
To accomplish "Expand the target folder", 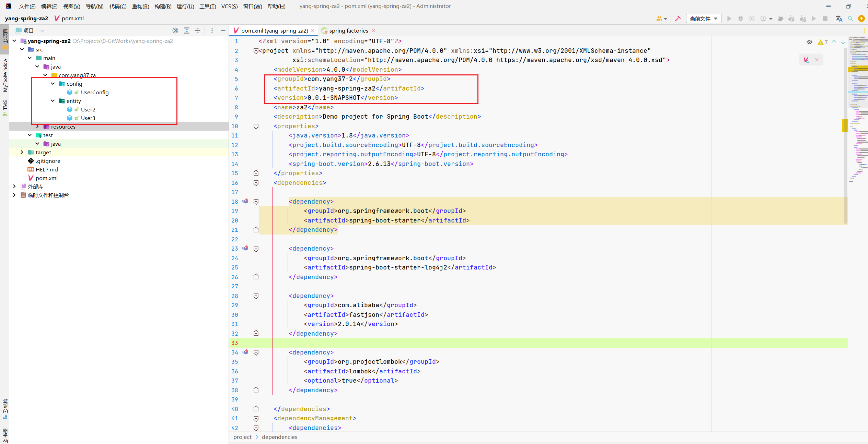I will pyautogui.click(x=22, y=152).
